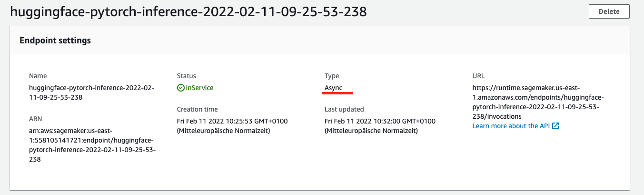Image resolution: width=644 pixels, height=195 pixels.
Task: Click the external link icon beside API link
Action: tap(555, 126)
